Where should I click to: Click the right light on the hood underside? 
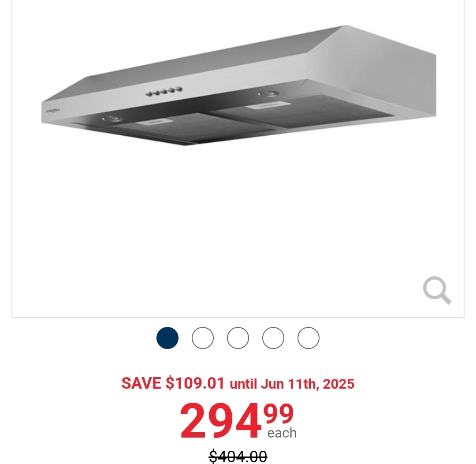pyautogui.click(x=269, y=94)
